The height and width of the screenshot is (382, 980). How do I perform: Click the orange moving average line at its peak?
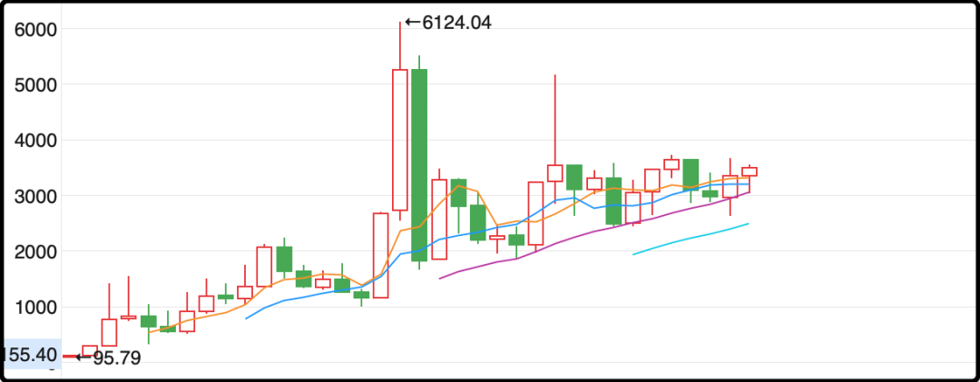pos(459,186)
